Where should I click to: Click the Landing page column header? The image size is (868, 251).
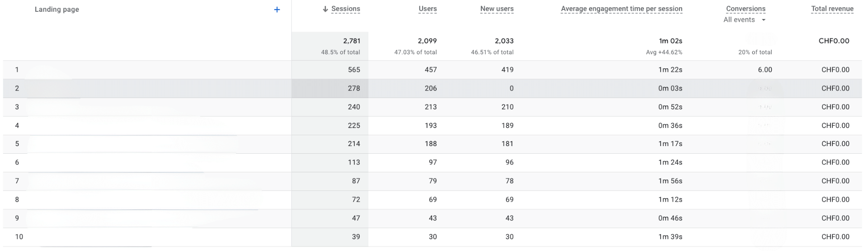[x=57, y=9]
